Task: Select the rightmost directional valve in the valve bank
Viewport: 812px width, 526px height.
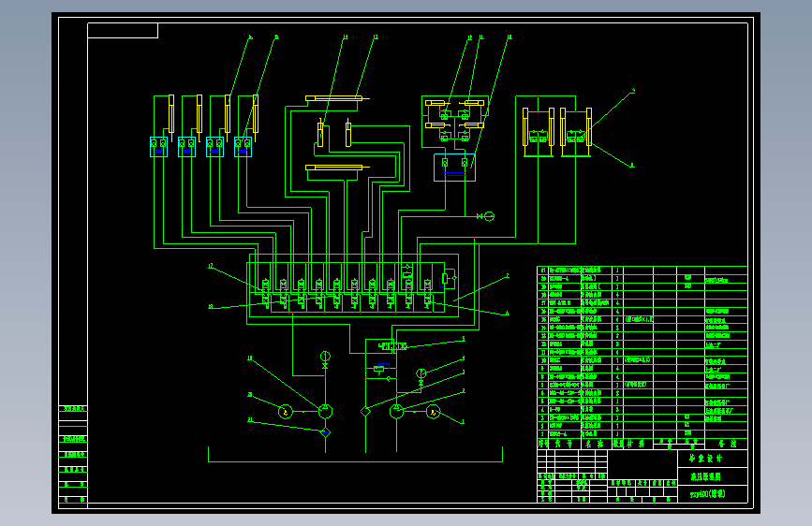Action: [x=427, y=293]
